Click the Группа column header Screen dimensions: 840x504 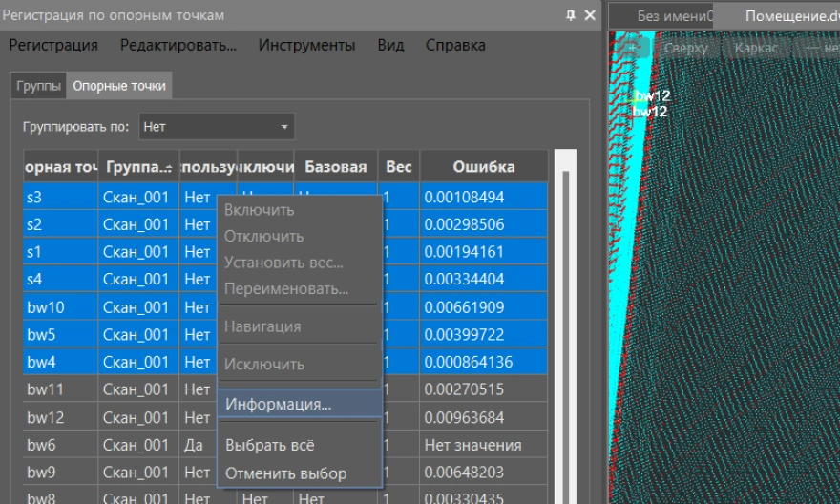(137, 167)
